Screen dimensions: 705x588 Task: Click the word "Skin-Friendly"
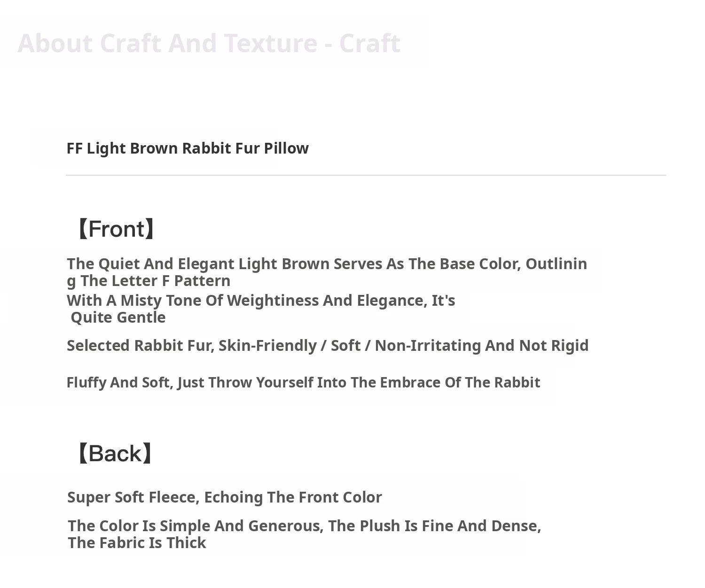pyautogui.click(x=267, y=346)
